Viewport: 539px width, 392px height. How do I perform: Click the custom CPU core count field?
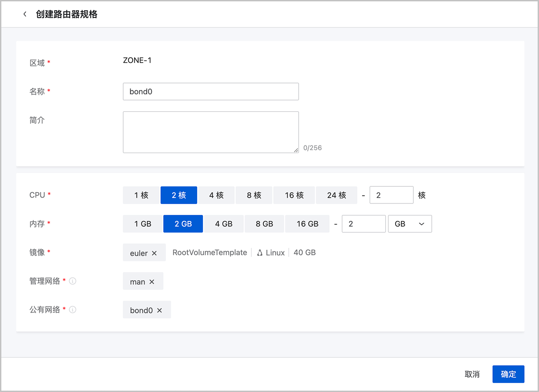pyautogui.click(x=391, y=195)
